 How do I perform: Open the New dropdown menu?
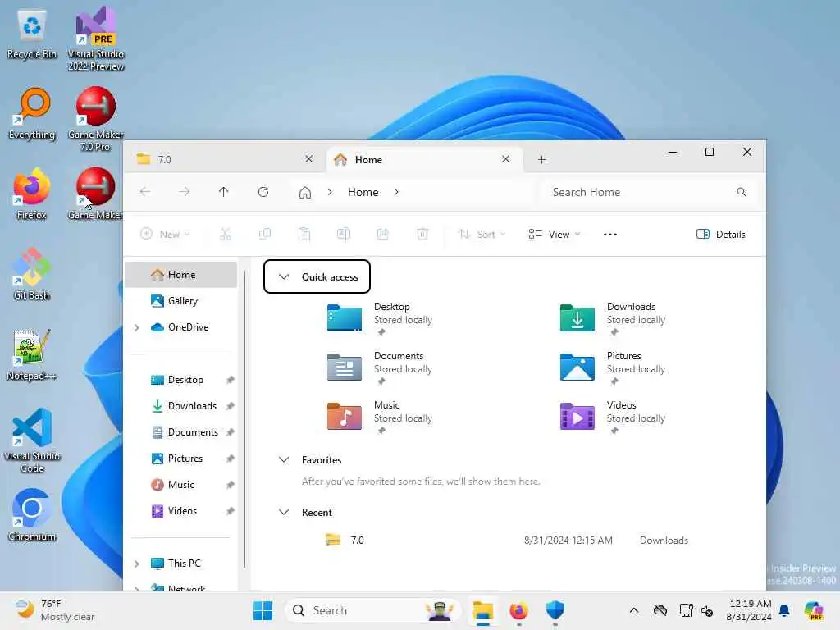point(165,234)
